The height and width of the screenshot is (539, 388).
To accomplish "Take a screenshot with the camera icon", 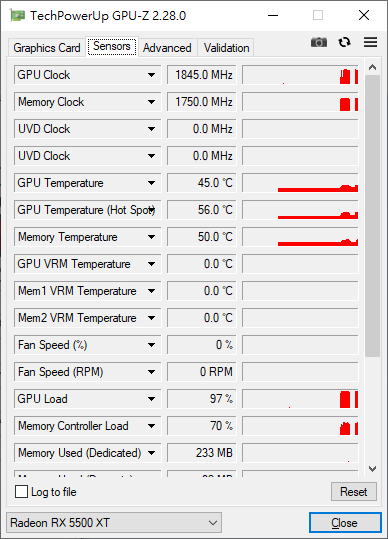I will point(319,42).
